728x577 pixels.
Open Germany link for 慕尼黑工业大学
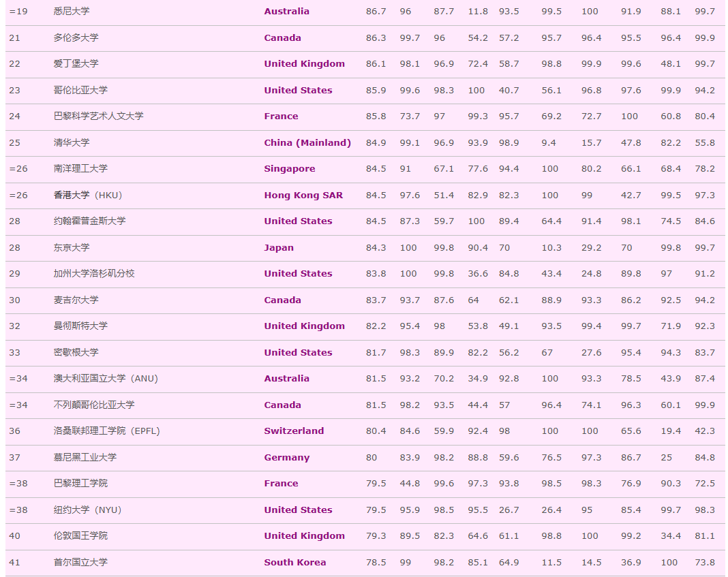tap(286, 457)
